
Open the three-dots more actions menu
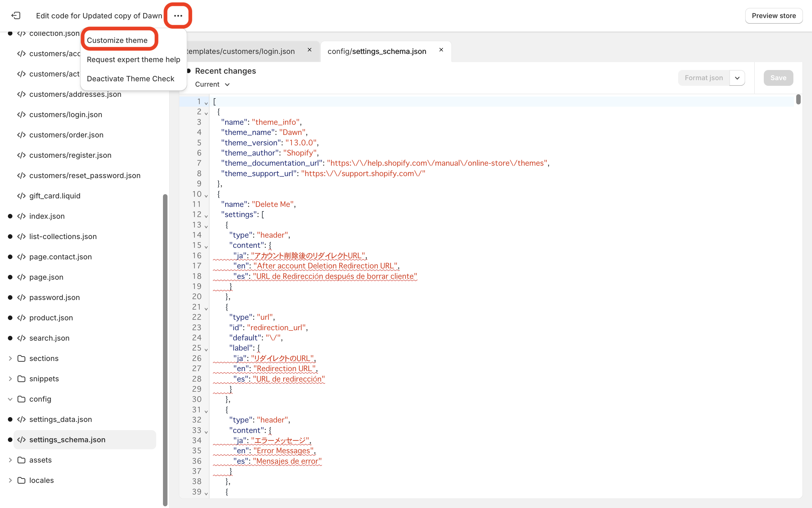click(x=178, y=16)
